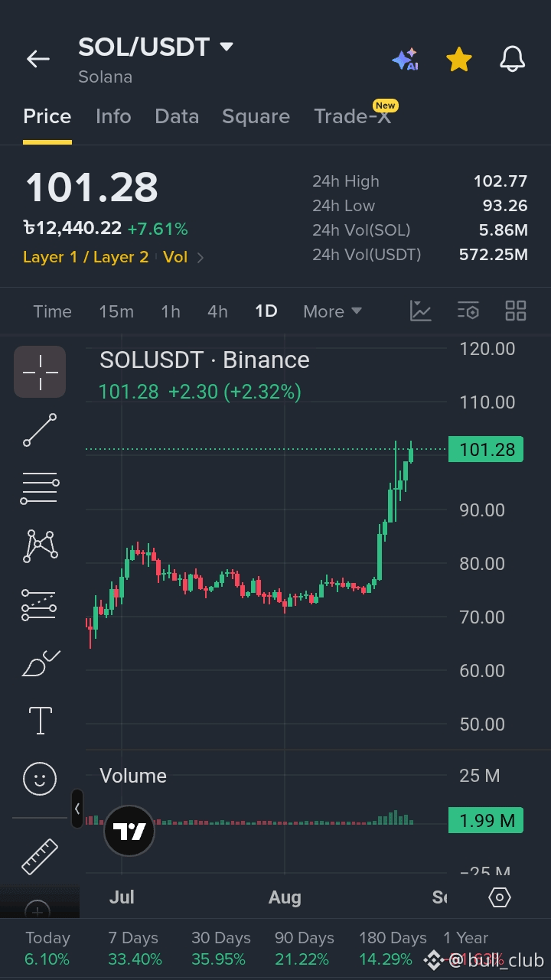551x980 pixels.
Task: Click the Volume indicator label
Action: click(133, 776)
